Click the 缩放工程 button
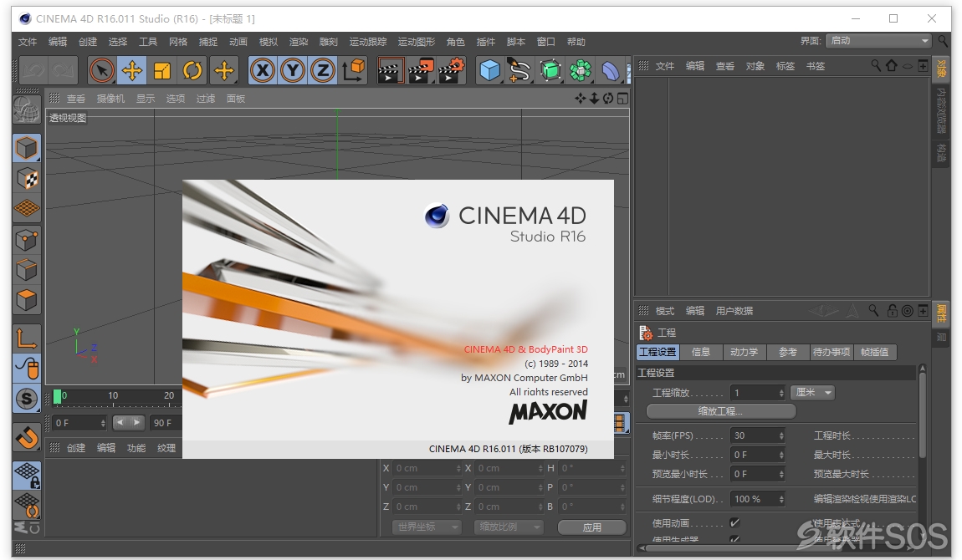The height and width of the screenshot is (560, 962). pyautogui.click(x=721, y=411)
